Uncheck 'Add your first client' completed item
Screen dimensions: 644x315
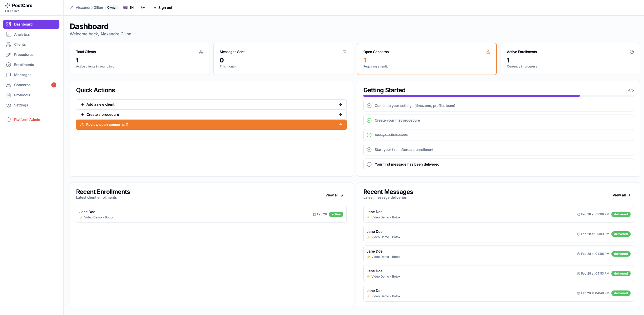pyautogui.click(x=369, y=135)
